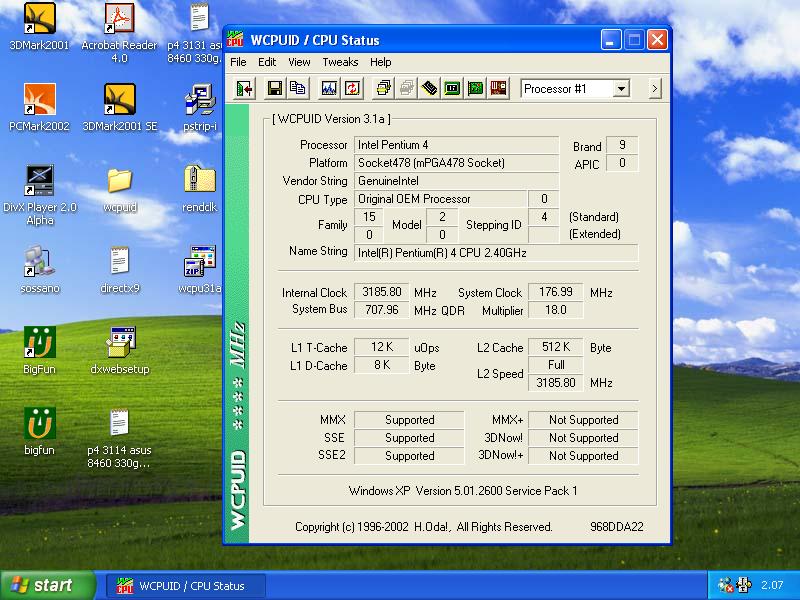Click the WCPUID / CPU Status taskbar button
Screen dimensions: 800x600
click(186, 586)
